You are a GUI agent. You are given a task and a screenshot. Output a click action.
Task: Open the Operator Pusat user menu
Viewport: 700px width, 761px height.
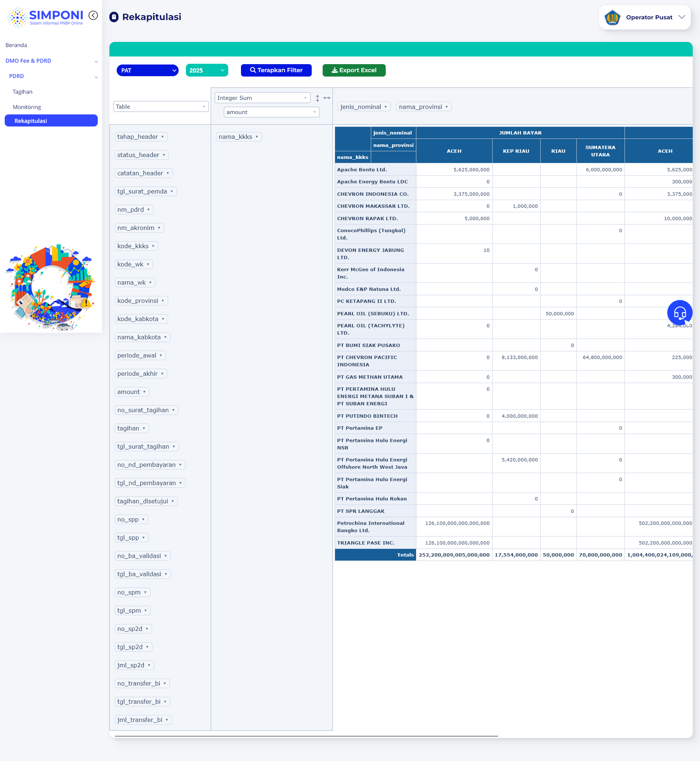click(645, 17)
